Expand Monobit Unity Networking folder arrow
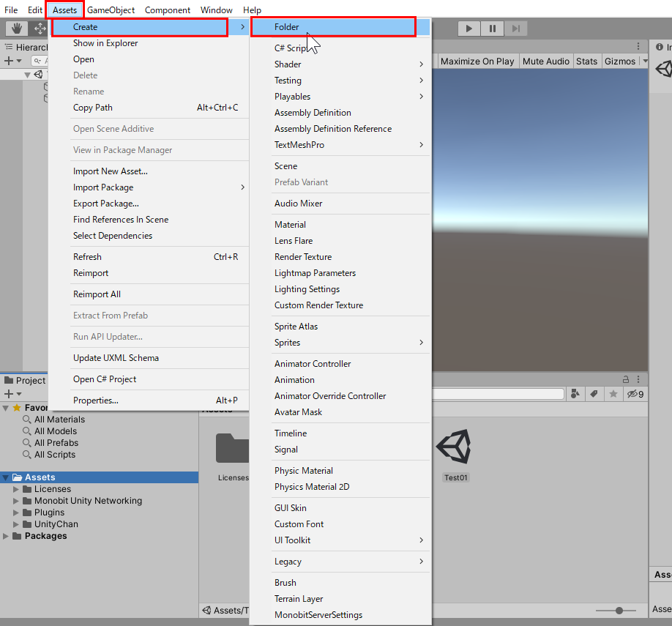This screenshot has width=672, height=626. (x=16, y=501)
